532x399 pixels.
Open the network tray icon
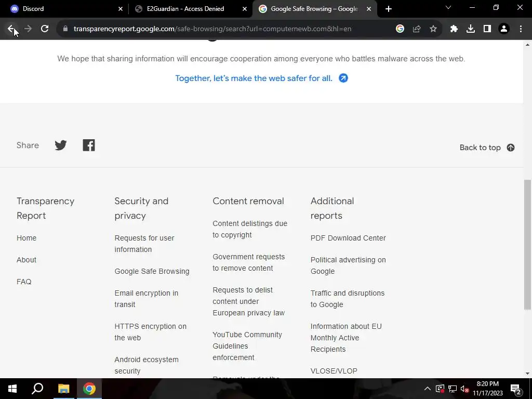point(453,389)
